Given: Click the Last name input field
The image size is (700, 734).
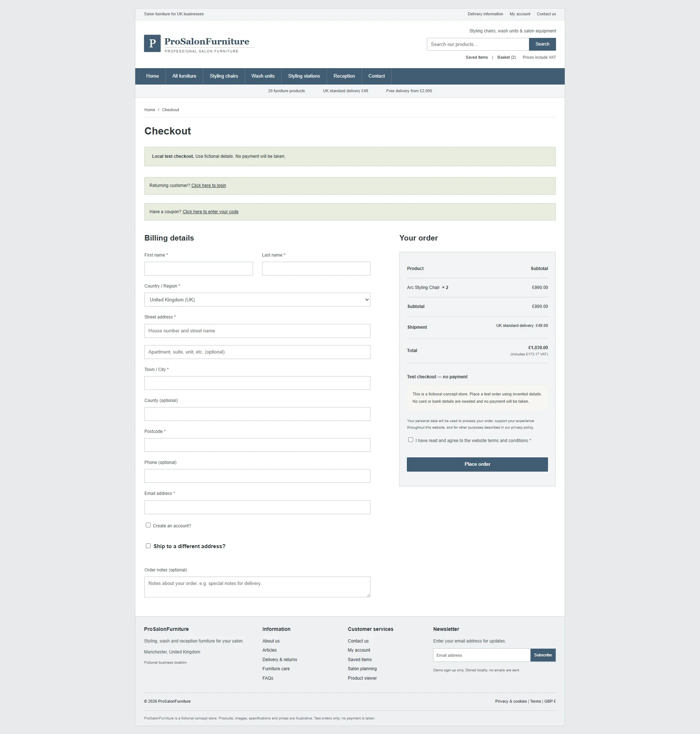Looking at the screenshot, I should click(x=316, y=269).
